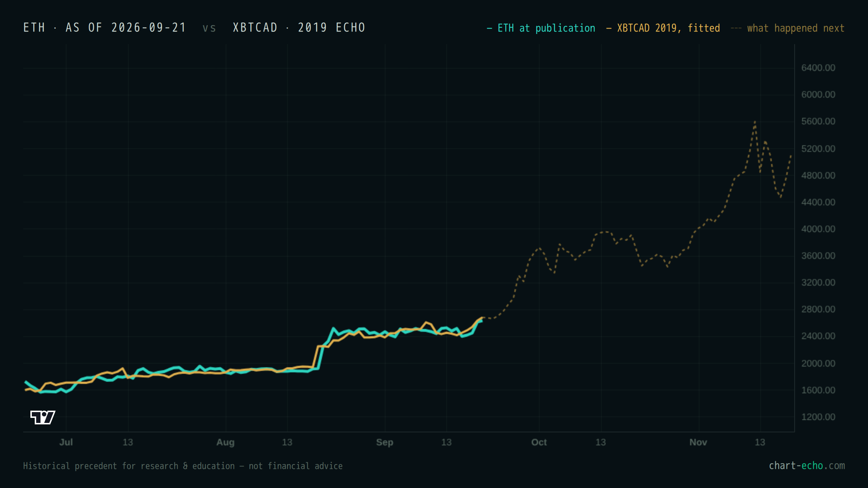Click the TradingView logo icon
Viewport: 868px width, 488px height.
coord(43,417)
